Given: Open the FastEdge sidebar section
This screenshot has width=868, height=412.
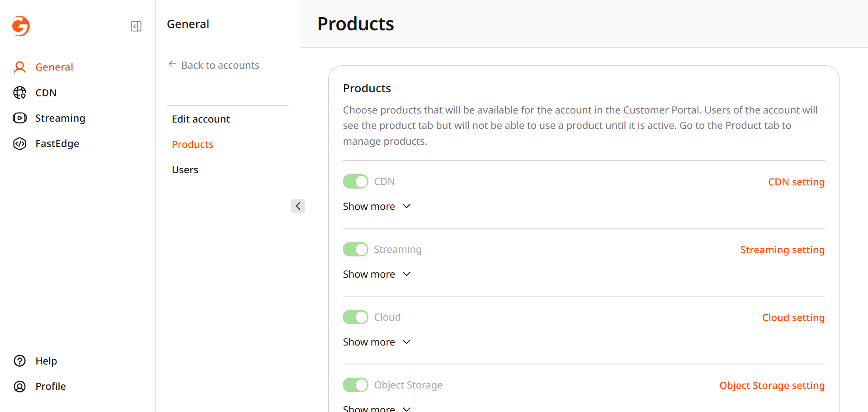Looking at the screenshot, I should pyautogui.click(x=57, y=143).
